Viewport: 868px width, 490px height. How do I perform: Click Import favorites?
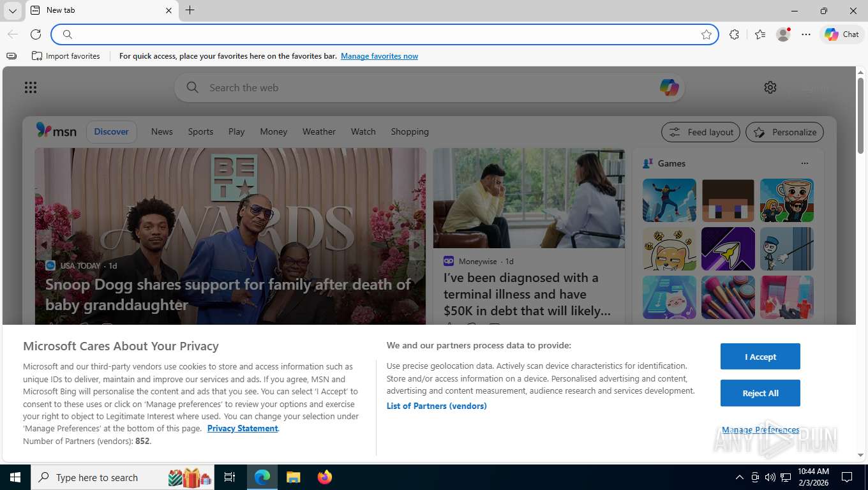pos(66,56)
